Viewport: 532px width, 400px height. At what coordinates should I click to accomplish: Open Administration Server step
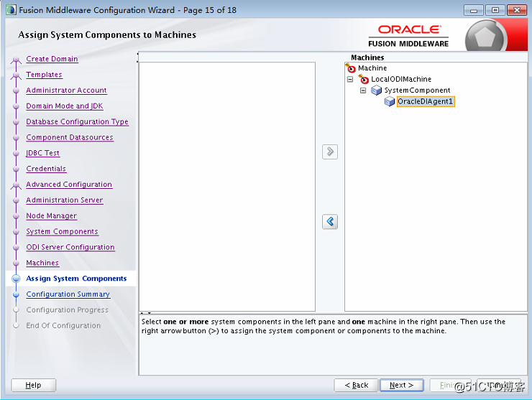tap(65, 200)
